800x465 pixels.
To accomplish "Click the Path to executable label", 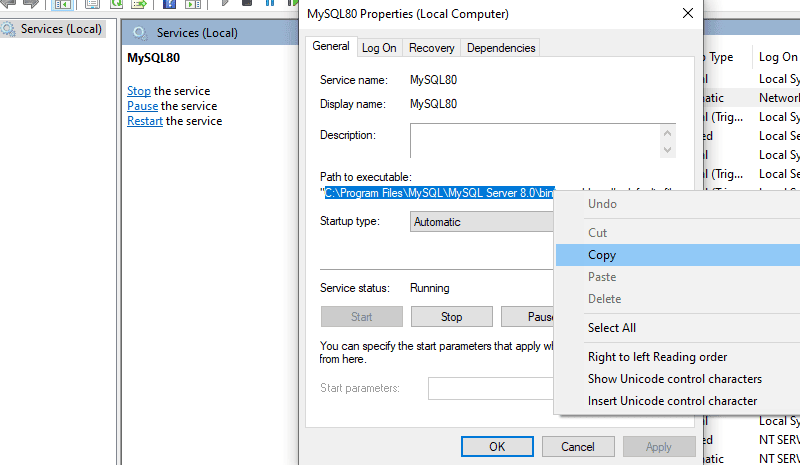I will 366,177.
